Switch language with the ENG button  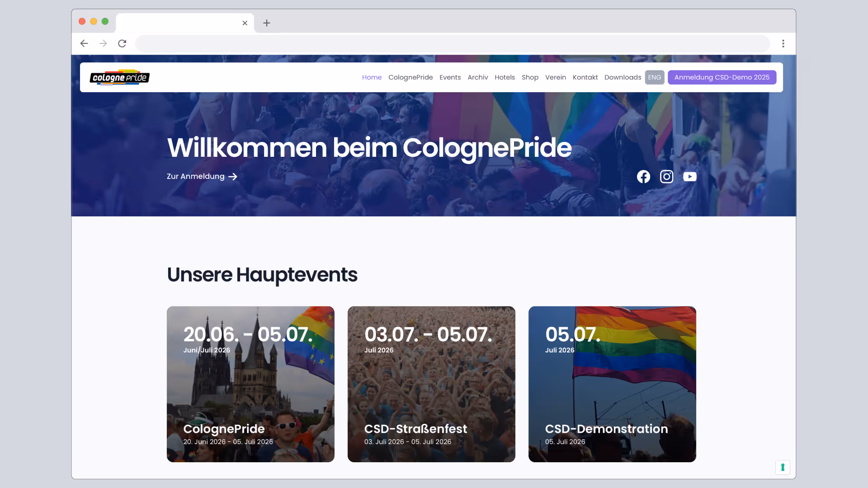[654, 77]
